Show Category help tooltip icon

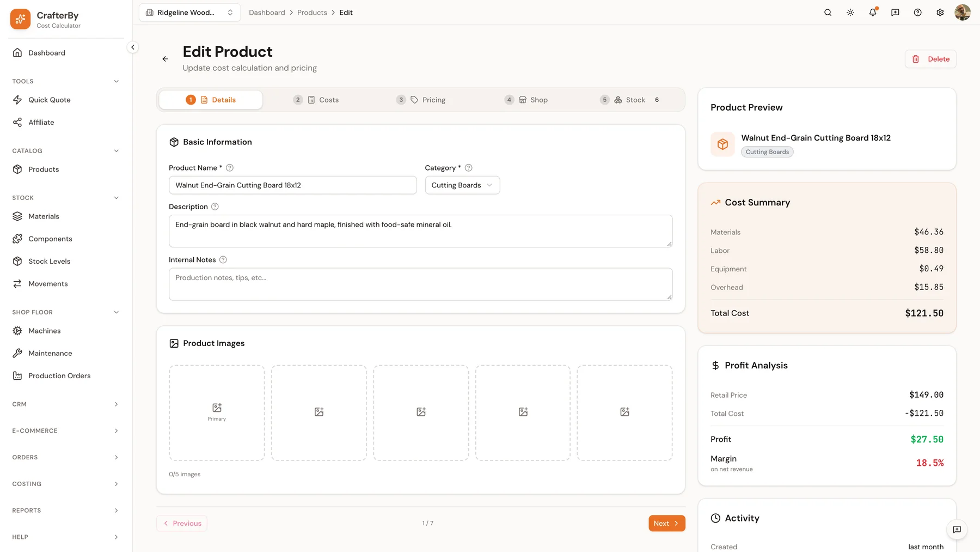[x=468, y=168]
